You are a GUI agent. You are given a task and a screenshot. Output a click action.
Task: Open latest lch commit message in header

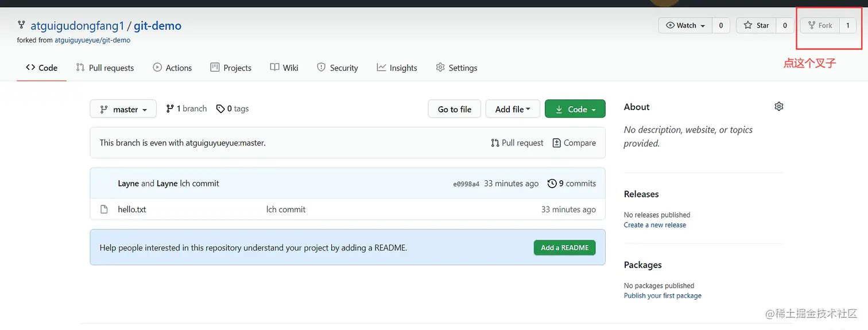[199, 184]
